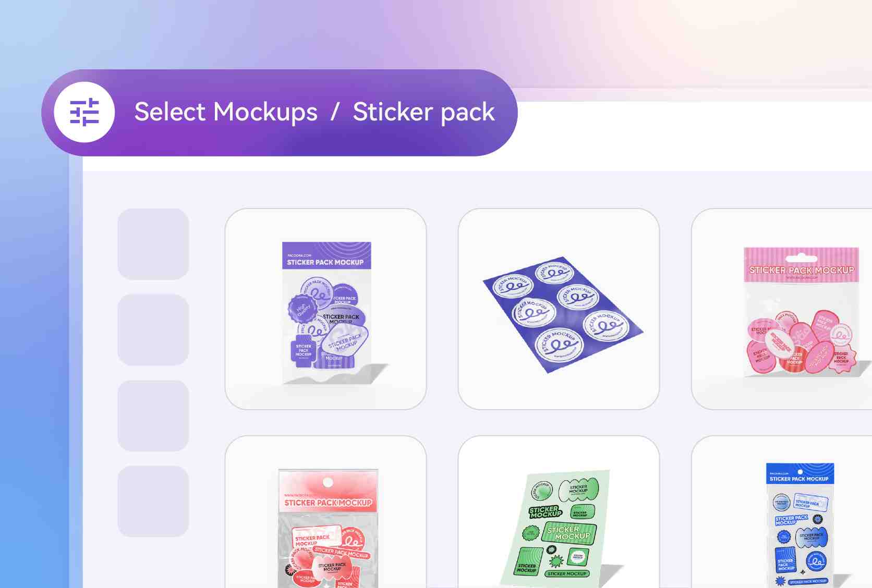Click the filter sliders icon
Viewport: 872px width, 588px height.
click(x=84, y=113)
